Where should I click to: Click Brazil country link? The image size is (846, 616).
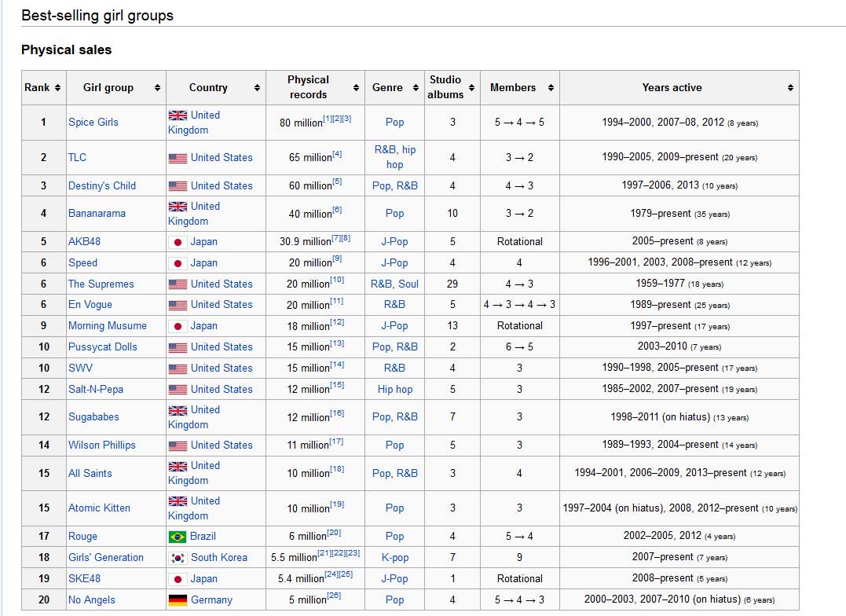pyautogui.click(x=203, y=537)
